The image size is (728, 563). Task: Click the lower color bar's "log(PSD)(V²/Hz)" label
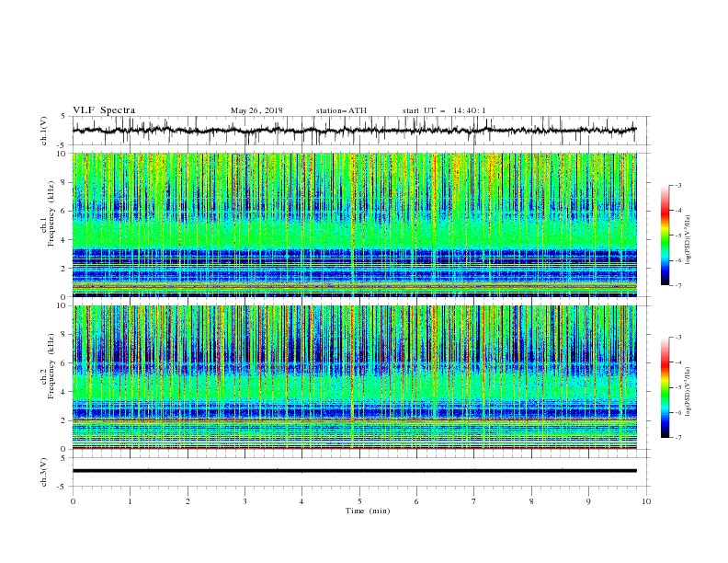688,392
